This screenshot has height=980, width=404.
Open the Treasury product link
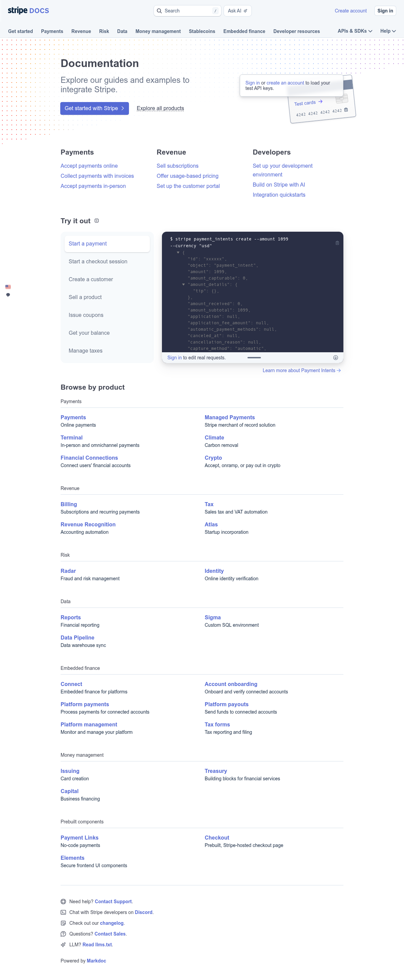(216, 771)
